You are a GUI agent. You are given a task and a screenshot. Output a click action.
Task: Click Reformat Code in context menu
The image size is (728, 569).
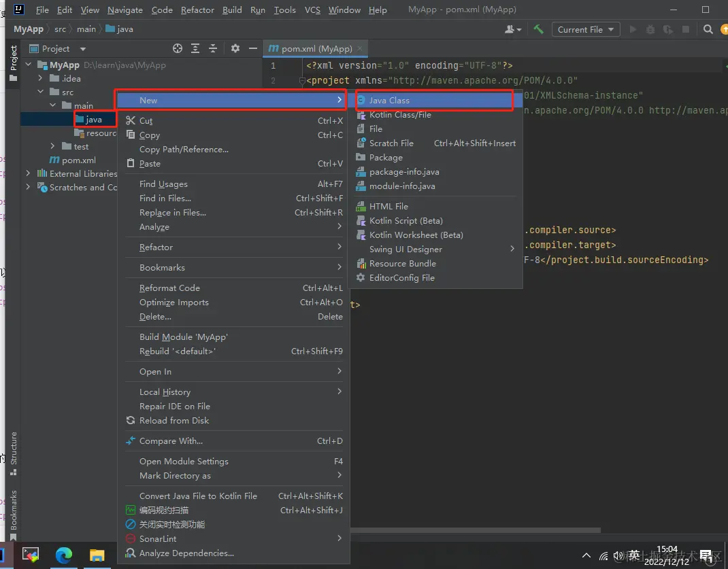pos(169,288)
